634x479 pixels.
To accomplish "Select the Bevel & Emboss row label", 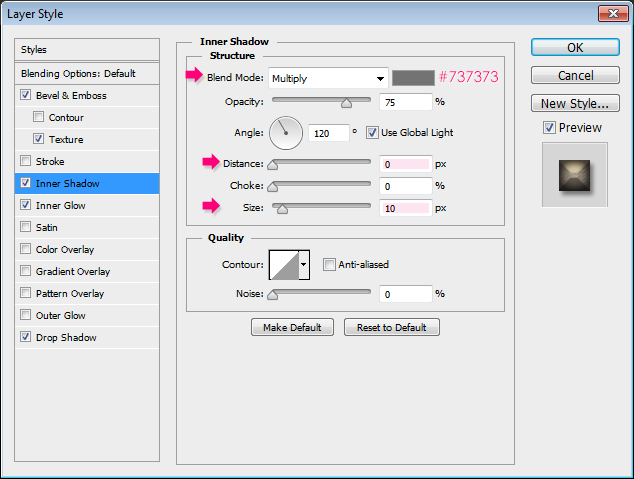I will [71, 96].
